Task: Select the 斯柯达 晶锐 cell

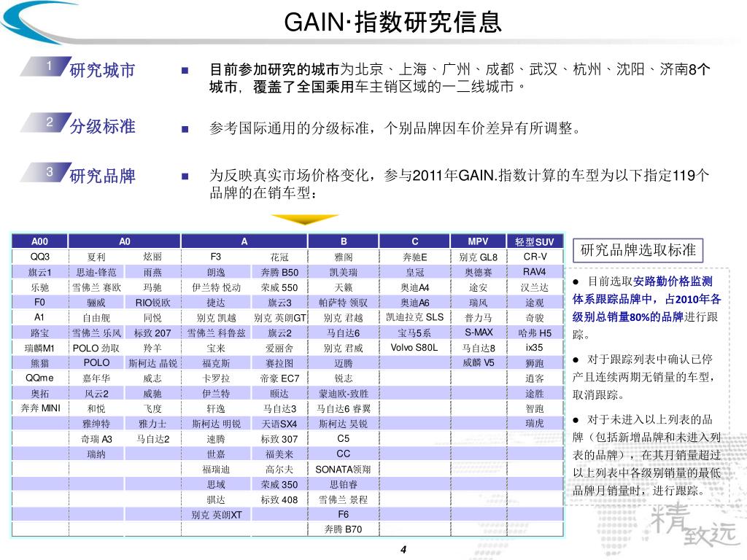Action: point(152,363)
